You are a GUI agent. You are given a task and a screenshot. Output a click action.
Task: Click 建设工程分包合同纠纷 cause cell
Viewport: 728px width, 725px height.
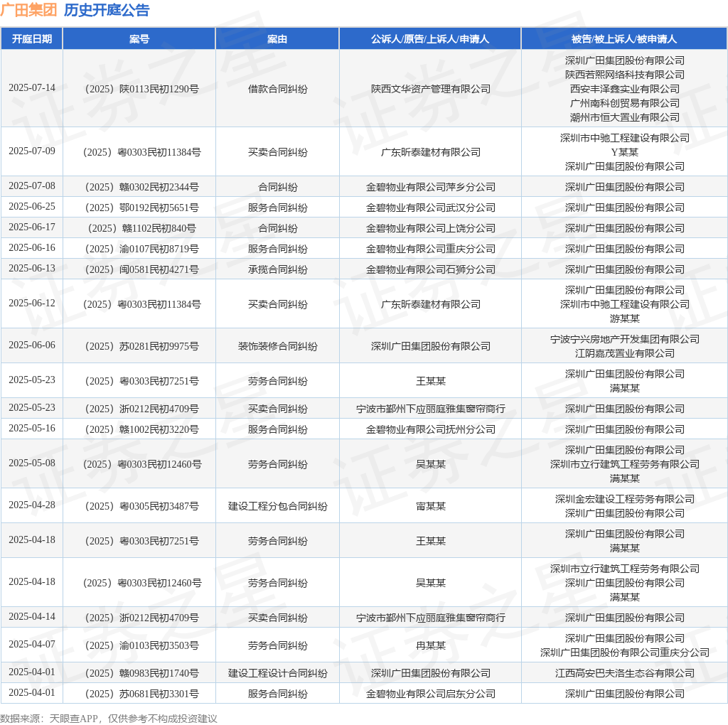click(x=278, y=506)
